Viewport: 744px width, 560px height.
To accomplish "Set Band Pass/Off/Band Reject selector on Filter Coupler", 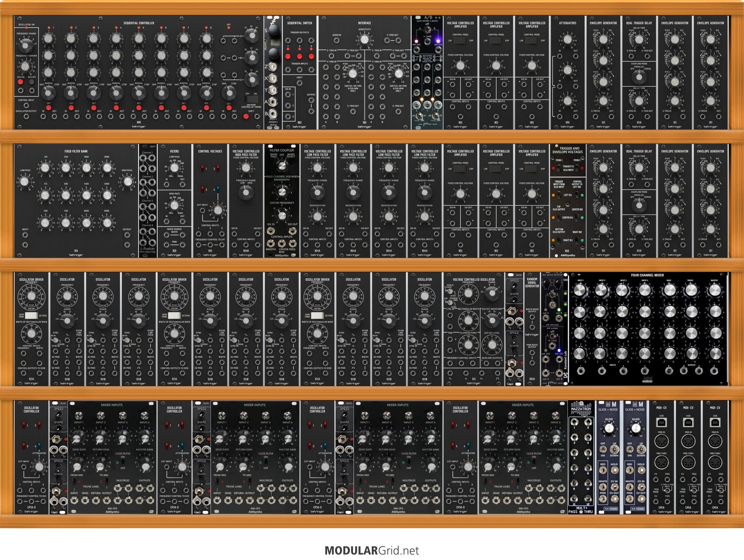I will (282, 165).
